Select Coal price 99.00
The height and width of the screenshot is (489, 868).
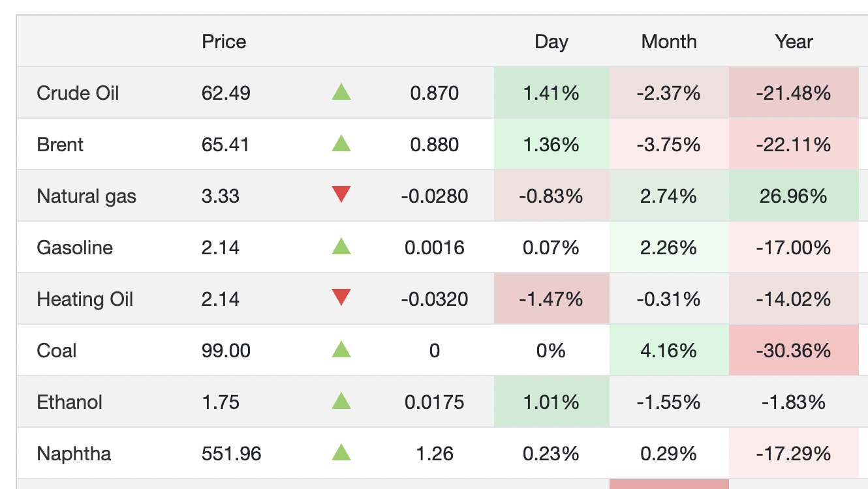click(x=226, y=351)
